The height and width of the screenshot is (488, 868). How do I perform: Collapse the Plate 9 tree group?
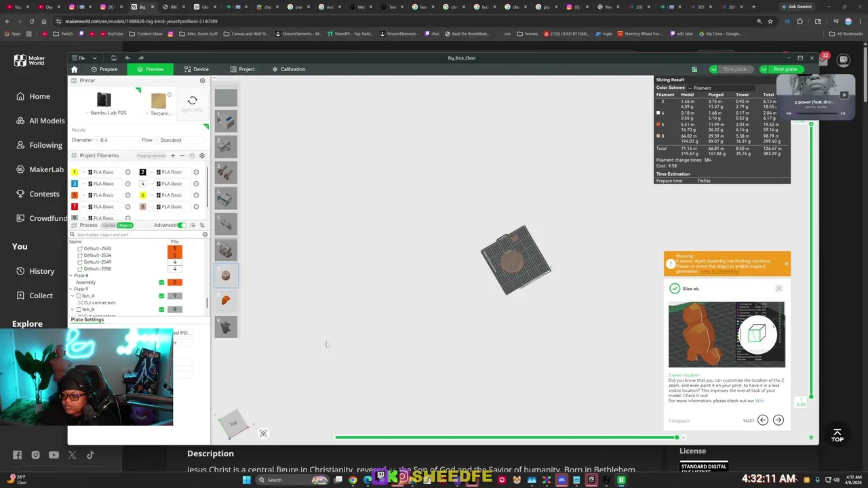(71, 289)
